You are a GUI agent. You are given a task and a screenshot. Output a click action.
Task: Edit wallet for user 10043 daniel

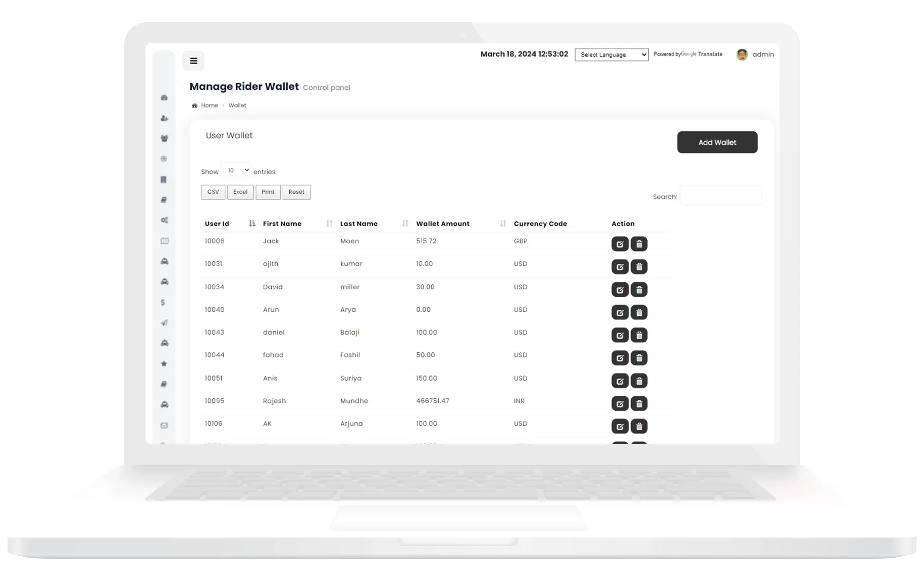tap(620, 335)
